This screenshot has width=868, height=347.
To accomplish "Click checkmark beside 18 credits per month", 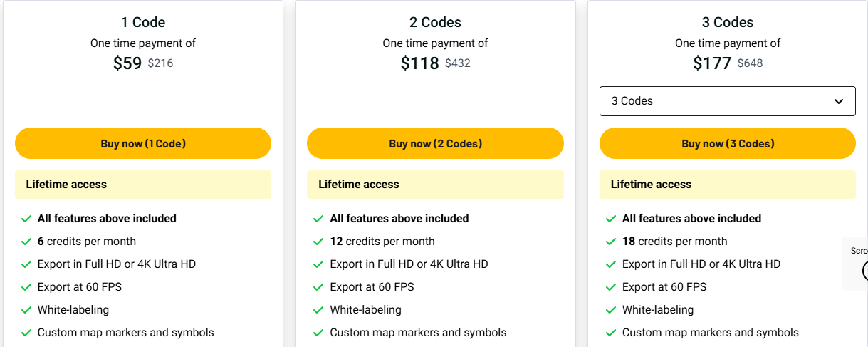I will point(611,242).
